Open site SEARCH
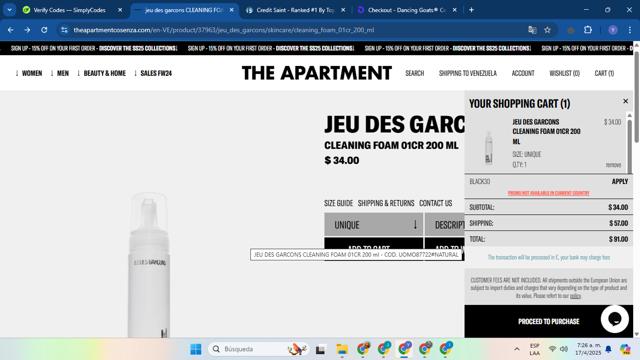640x360 pixels. (415, 73)
